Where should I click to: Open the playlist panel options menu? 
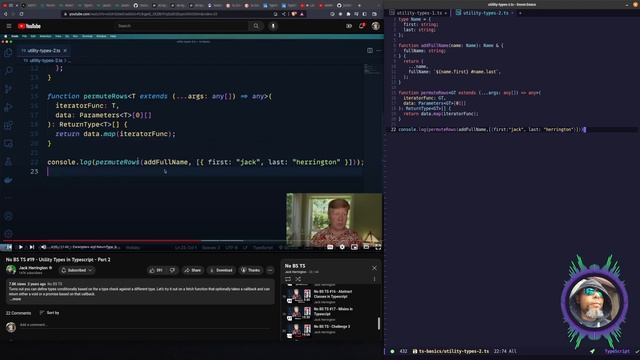(x=374, y=279)
